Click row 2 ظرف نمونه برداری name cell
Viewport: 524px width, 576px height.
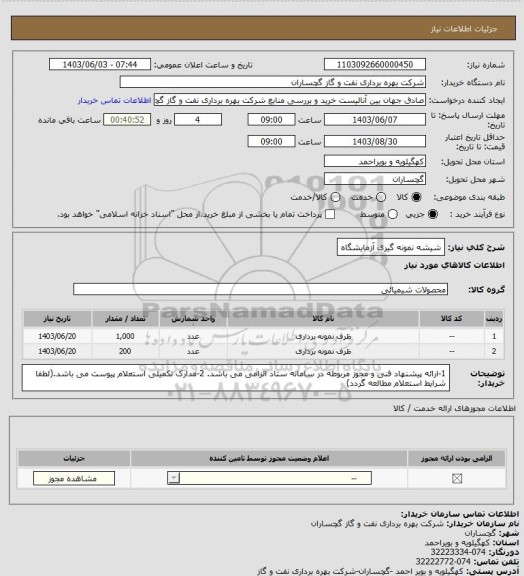[323, 351]
